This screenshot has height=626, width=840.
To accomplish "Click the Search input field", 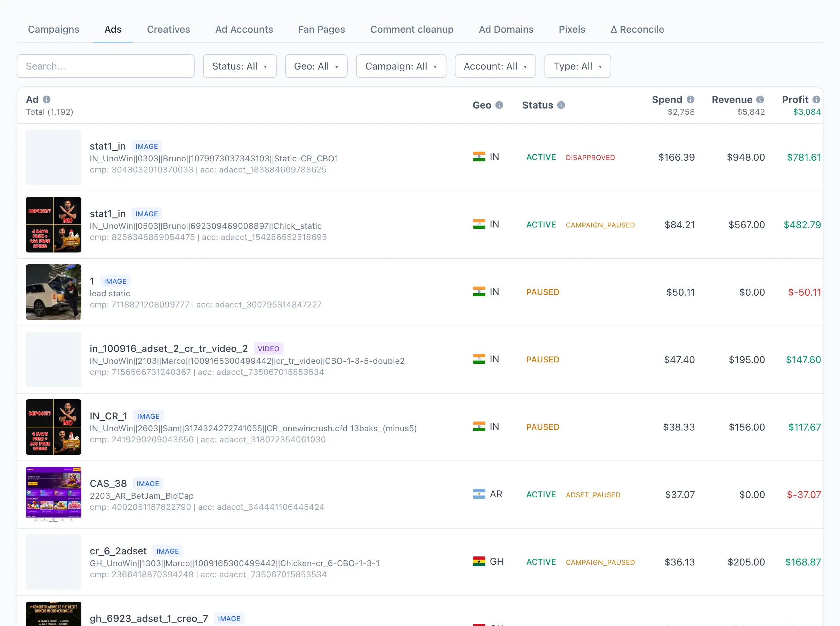I will [106, 66].
